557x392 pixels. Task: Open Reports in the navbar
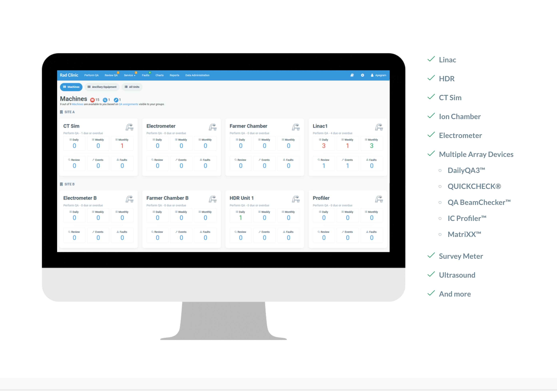[x=175, y=75]
